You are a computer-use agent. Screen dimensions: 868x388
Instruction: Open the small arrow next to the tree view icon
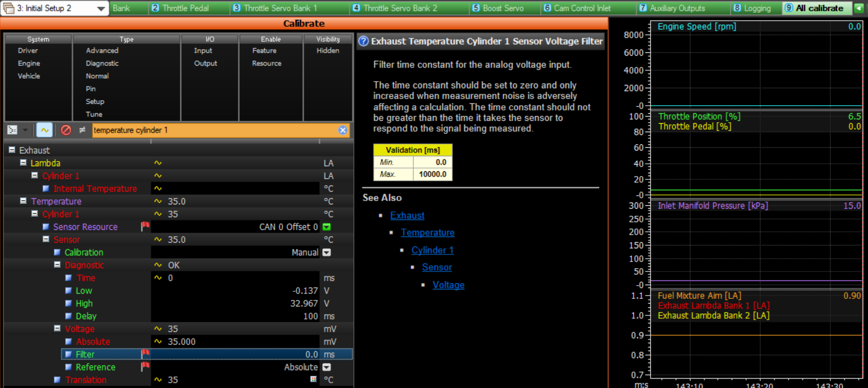click(x=25, y=130)
